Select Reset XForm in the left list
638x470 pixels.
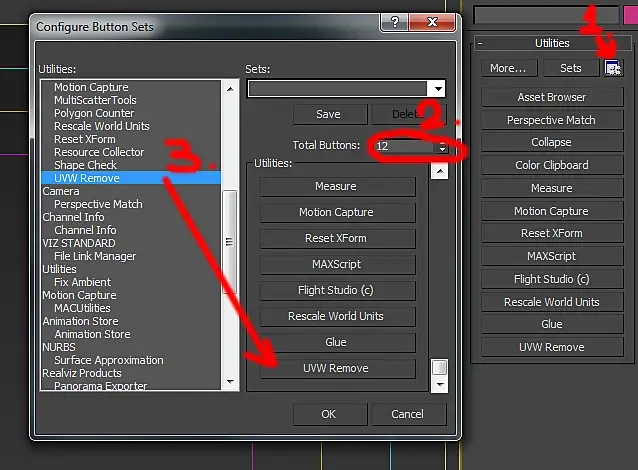click(85, 139)
